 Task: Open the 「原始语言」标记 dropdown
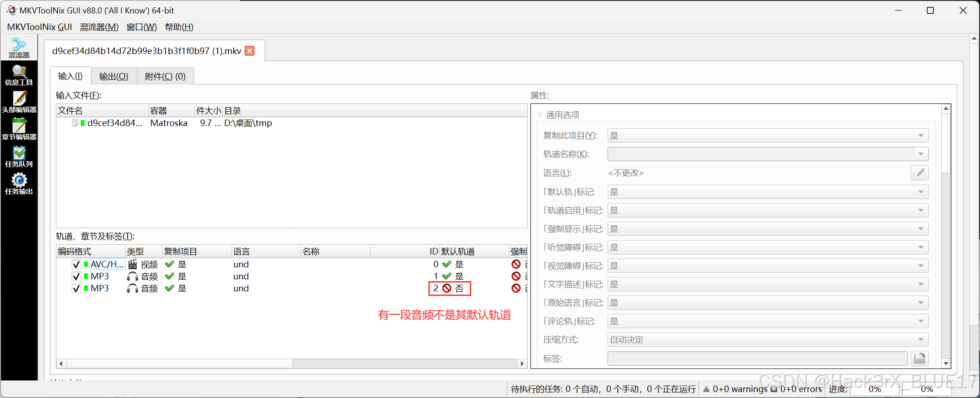[x=767, y=303]
